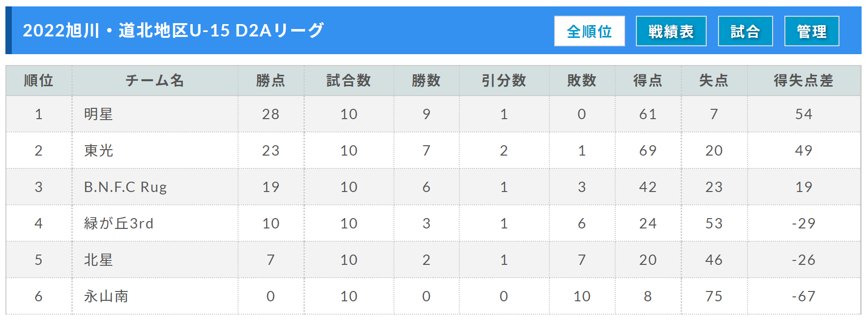Click the 試合数 column header

pos(349,80)
